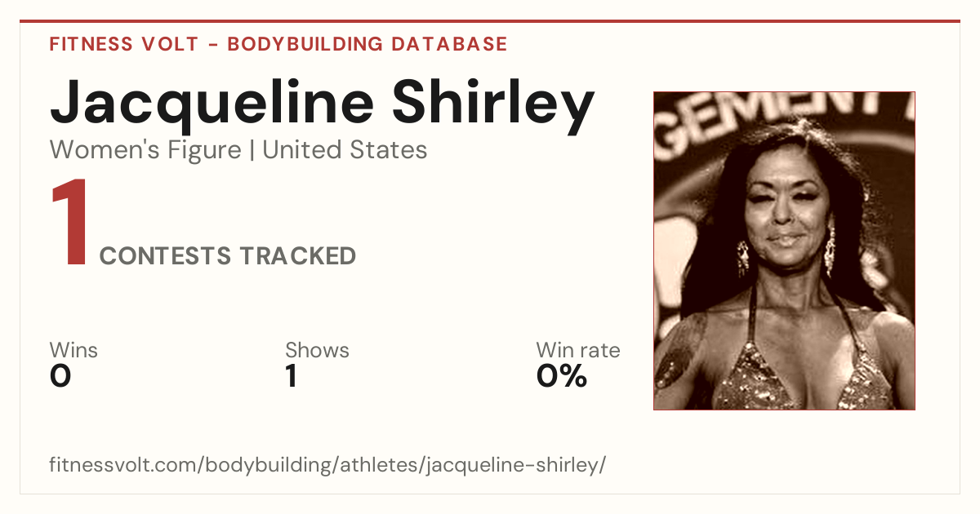980x514 pixels.
Task: Click the Wins label
Action: [x=73, y=350]
